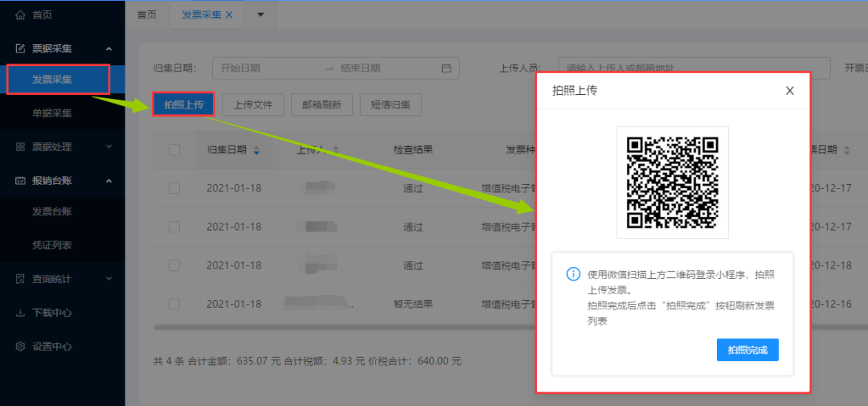The image size is (868, 406).
Task: Check the third 2021-01-18 row checkbox
Action: tap(174, 265)
